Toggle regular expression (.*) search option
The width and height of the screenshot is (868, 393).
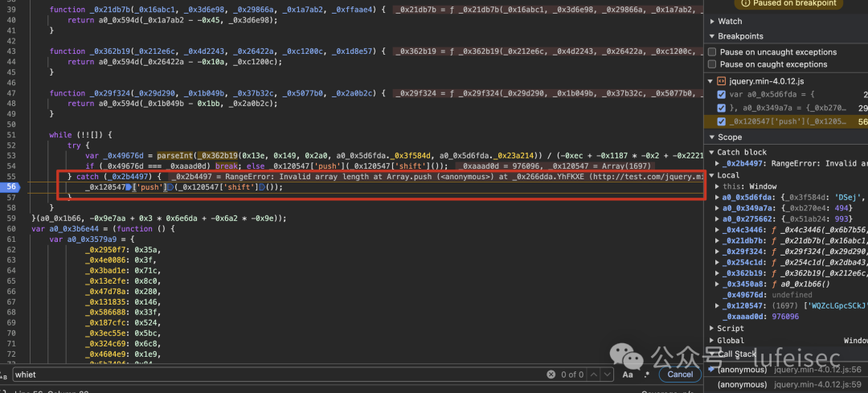click(x=646, y=375)
